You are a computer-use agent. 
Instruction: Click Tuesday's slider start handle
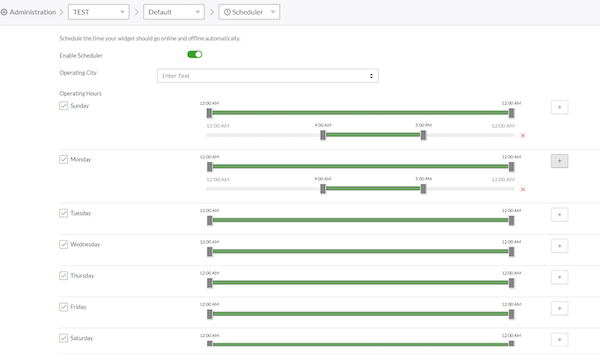point(210,220)
